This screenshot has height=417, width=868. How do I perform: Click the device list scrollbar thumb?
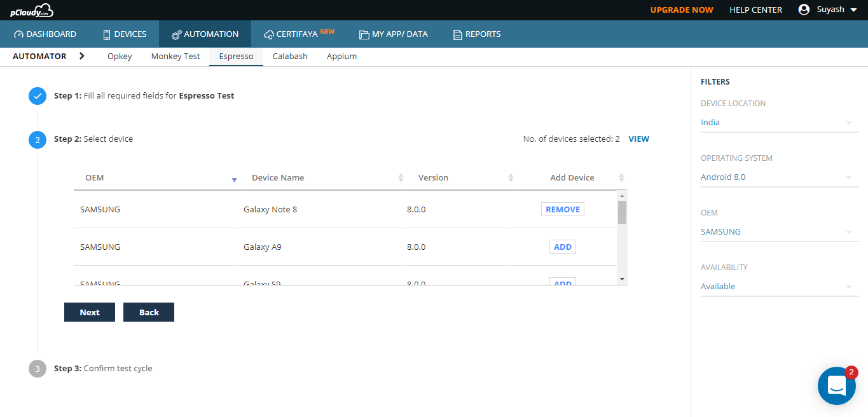622,212
